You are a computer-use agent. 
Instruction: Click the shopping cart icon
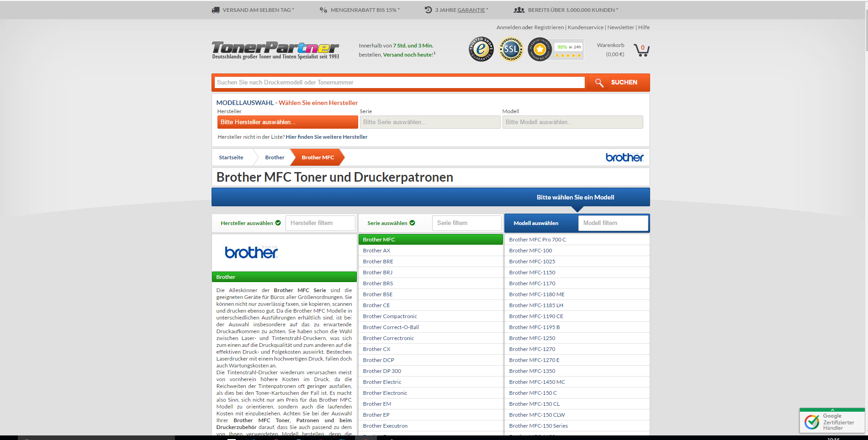tap(641, 50)
